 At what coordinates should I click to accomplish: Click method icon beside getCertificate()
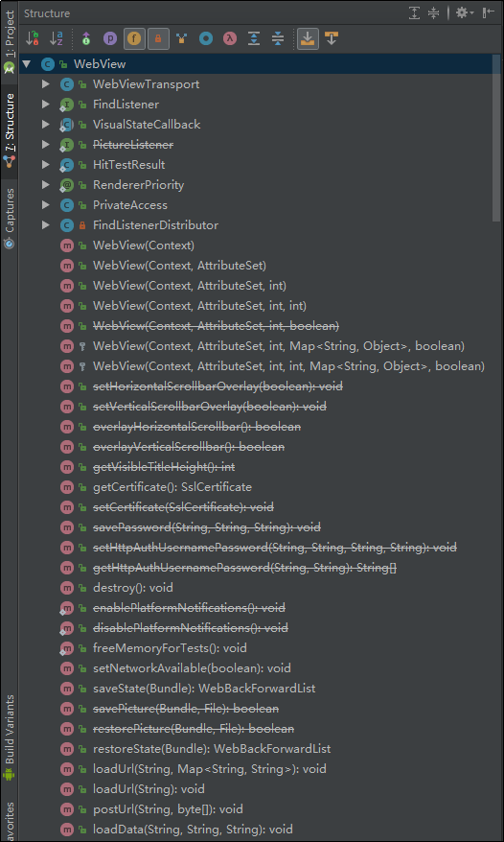tap(66, 487)
